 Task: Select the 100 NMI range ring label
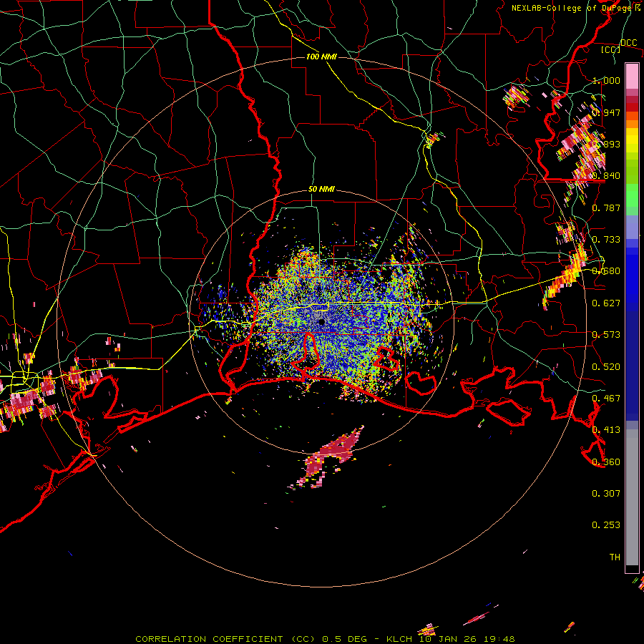pos(321,57)
